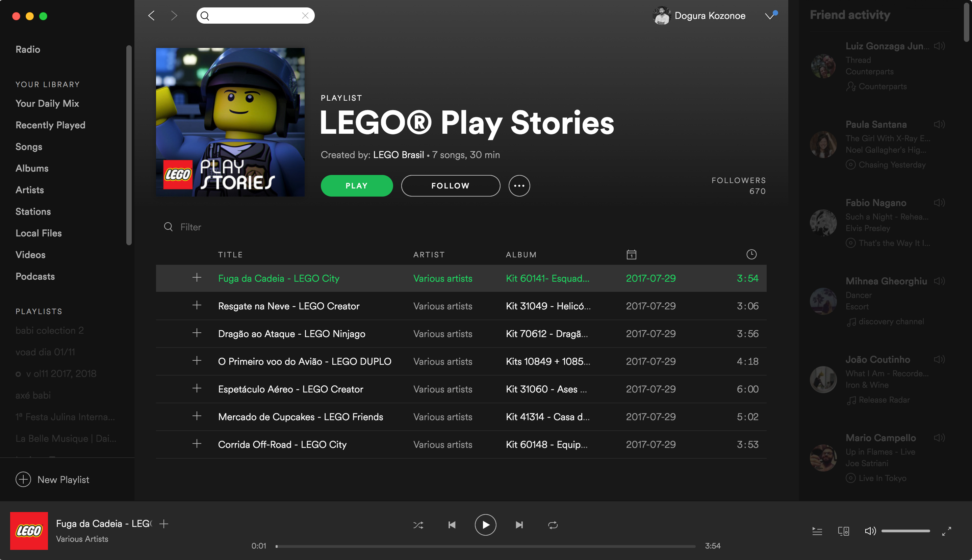
Task: Open Songs in the library
Action: [28, 147]
